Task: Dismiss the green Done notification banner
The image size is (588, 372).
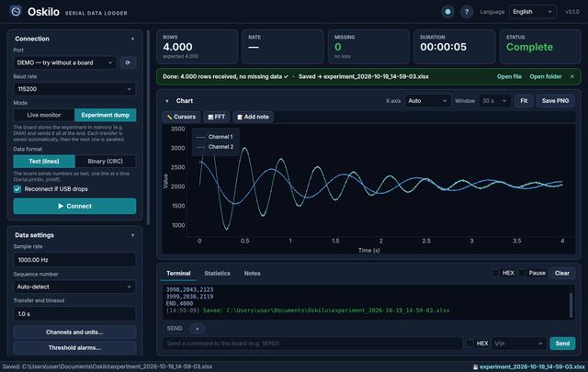Action: click(x=571, y=76)
